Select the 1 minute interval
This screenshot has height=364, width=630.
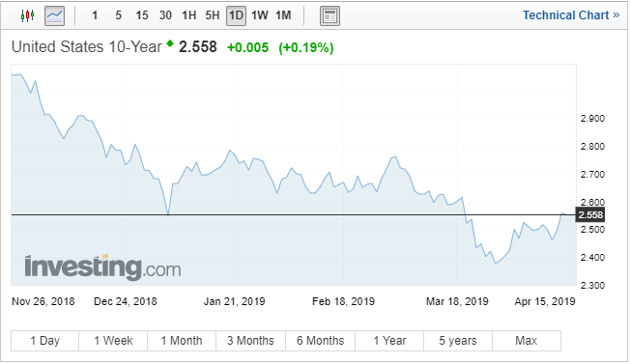coord(95,15)
